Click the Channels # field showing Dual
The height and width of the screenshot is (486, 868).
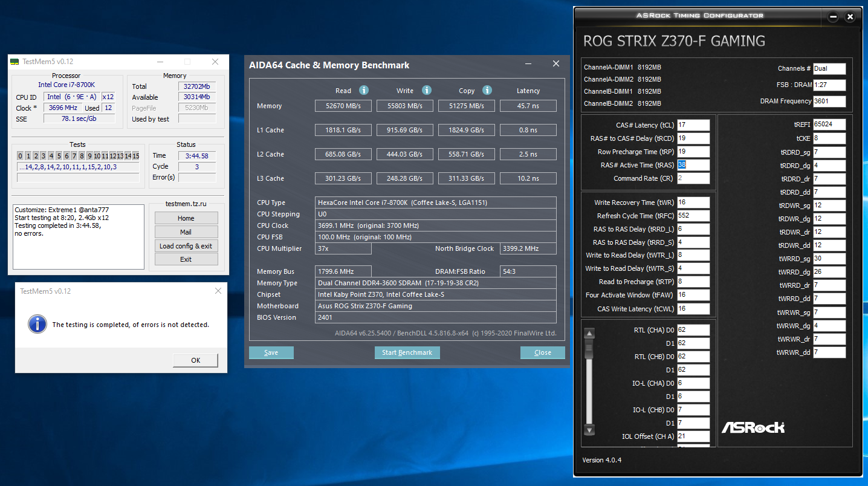tap(829, 69)
